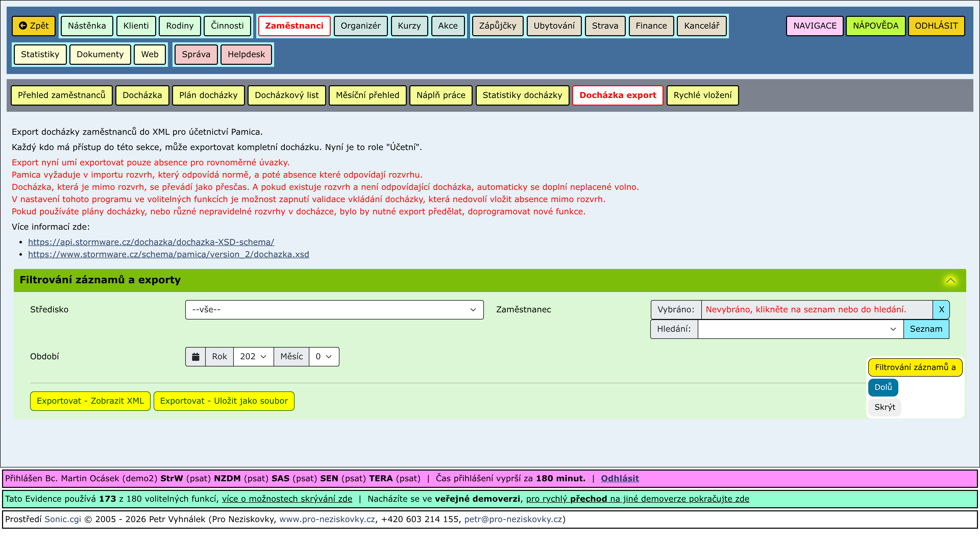Open the NÁPOVĚDA help button

[875, 26]
